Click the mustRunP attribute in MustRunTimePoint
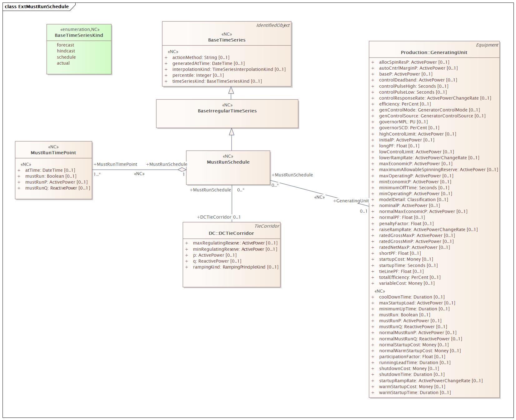516x420 pixels. point(56,182)
